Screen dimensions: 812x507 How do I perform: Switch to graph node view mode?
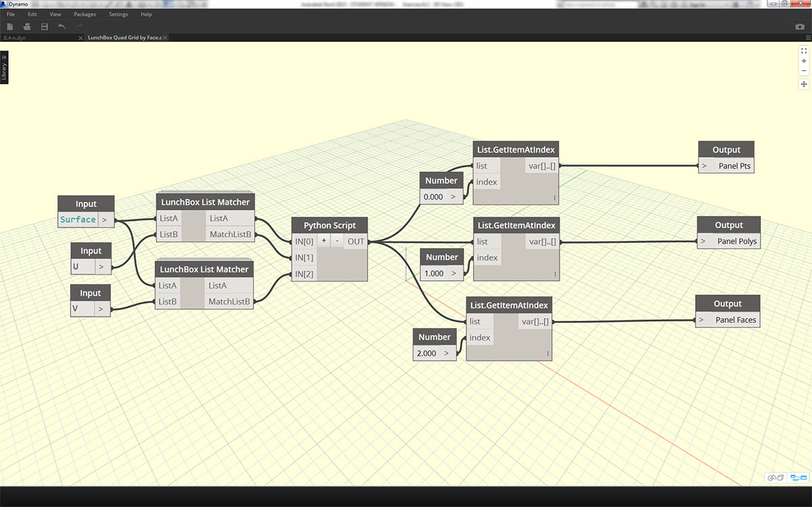[x=794, y=477]
